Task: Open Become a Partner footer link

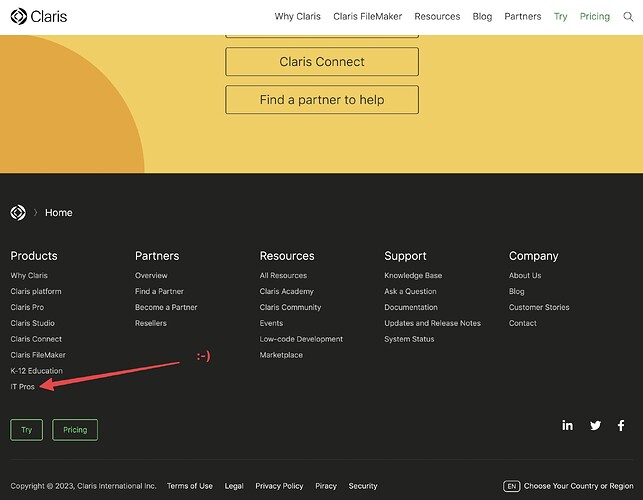Action: (166, 307)
